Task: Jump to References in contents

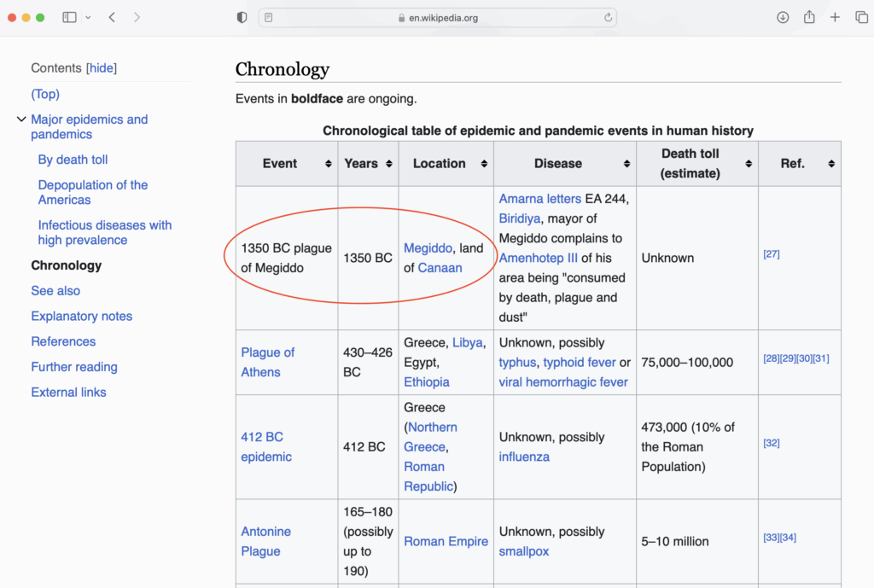Action: tap(63, 341)
